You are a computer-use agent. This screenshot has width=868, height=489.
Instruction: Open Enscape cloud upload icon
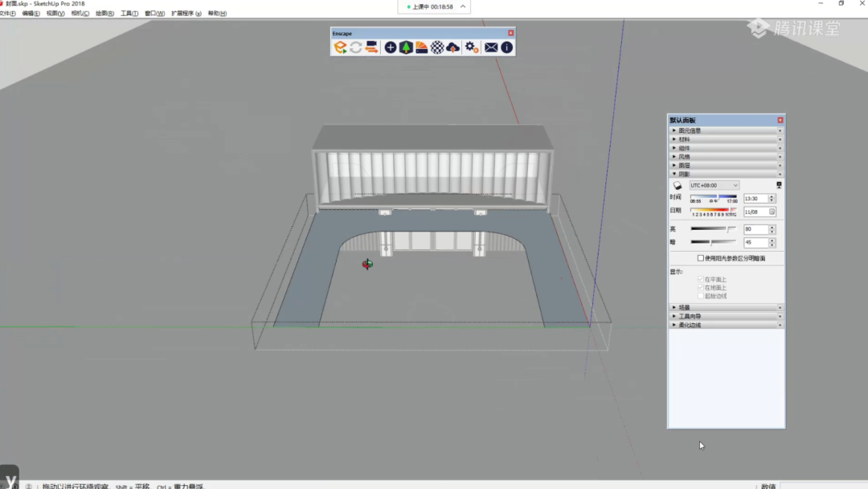[x=452, y=47]
